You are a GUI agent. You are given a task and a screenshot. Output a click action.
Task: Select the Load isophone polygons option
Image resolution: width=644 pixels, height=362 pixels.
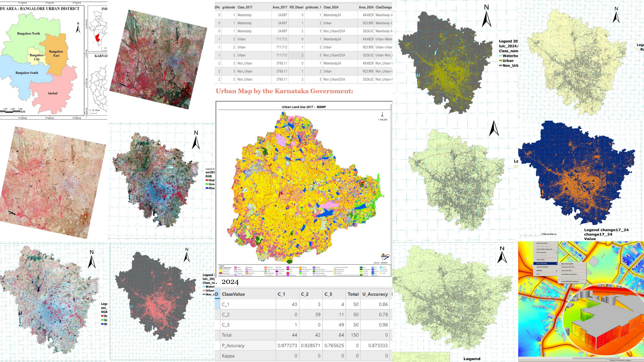tap(570, 275)
